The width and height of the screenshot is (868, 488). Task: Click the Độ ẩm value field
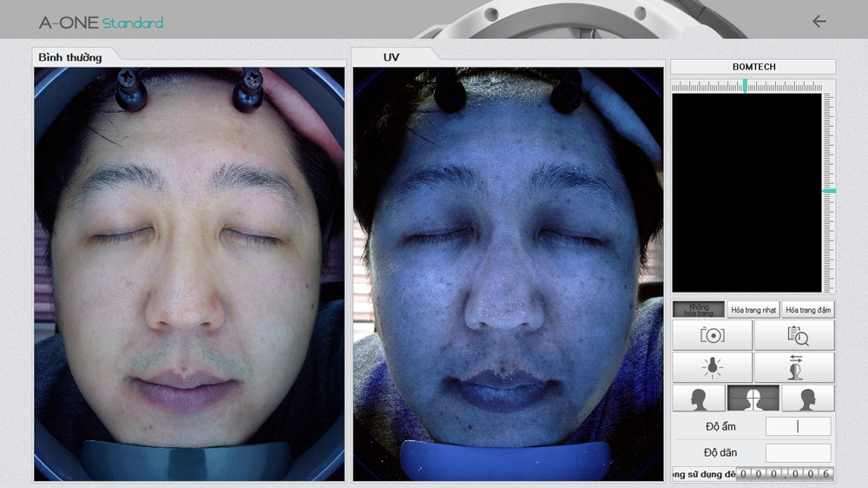point(798,426)
